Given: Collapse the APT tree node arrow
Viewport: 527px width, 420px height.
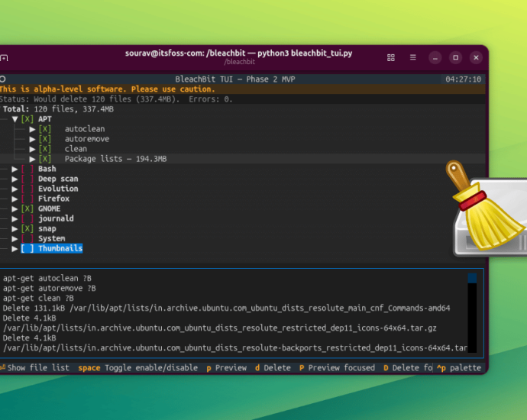Looking at the screenshot, I should click(15, 119).
